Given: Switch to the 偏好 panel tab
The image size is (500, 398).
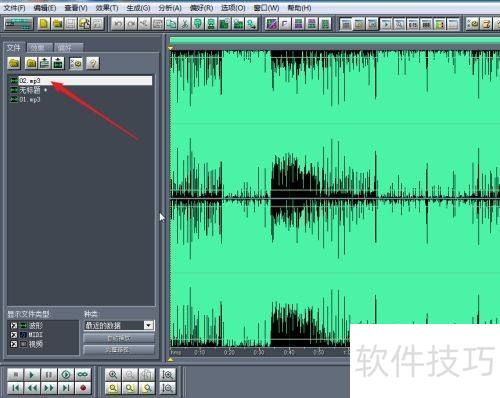Looking at the screenshot, I should click(68, 48).
